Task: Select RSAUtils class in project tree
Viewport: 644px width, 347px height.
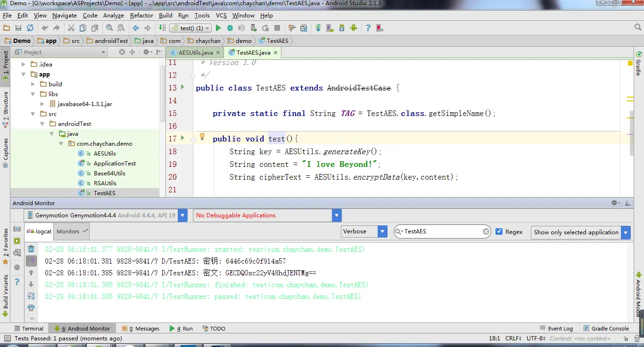Action: click(x=105, y=183)
